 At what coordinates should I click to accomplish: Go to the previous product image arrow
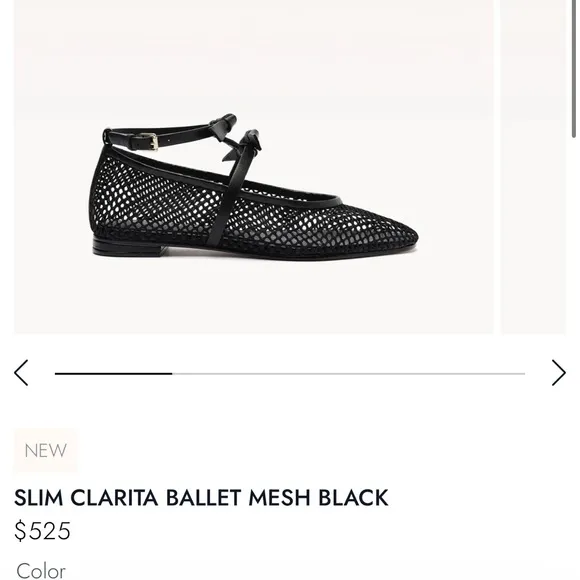click(21, 373)
